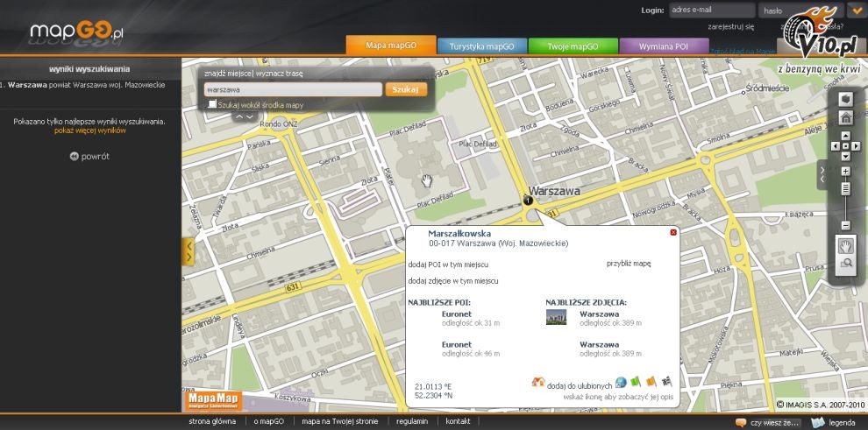Open the regulamin footer link
Viewport: 868px width, 430px height.
[412, 421]
